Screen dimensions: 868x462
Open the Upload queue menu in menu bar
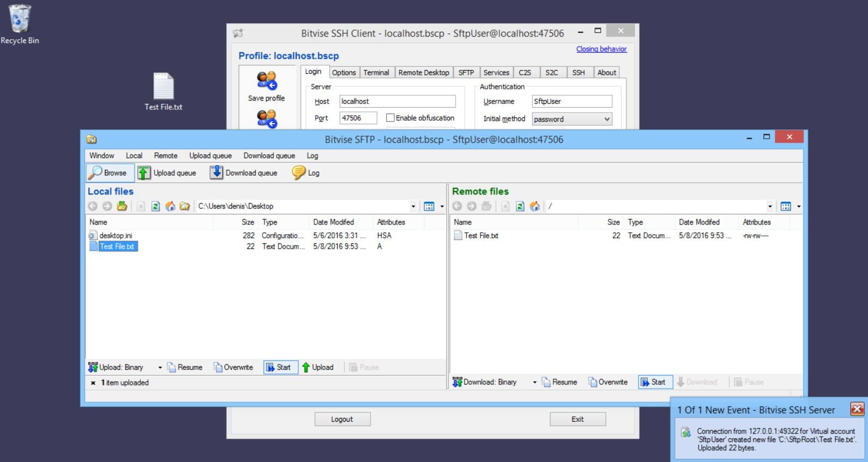click(211, 156)
